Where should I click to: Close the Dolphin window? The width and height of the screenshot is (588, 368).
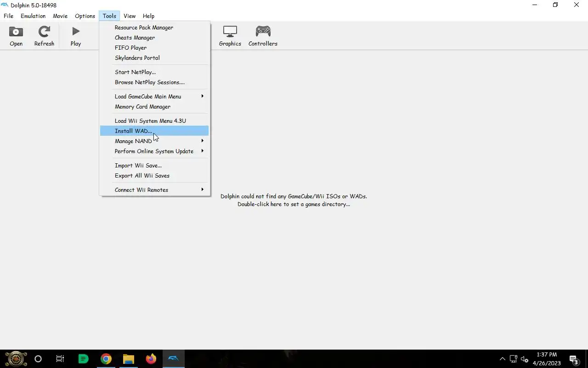tap(577, 5)
